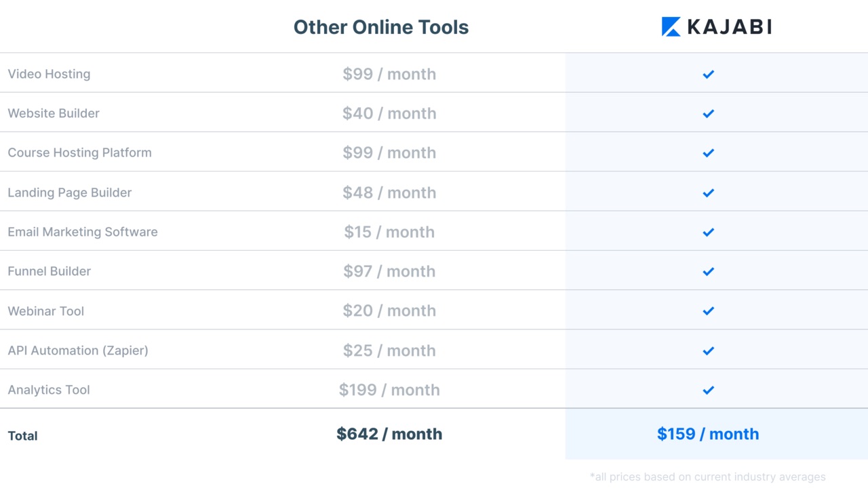Click the Funnel Builder checkmark icon
This screenshot has height=488, width=868.
[x=708, y=271]
